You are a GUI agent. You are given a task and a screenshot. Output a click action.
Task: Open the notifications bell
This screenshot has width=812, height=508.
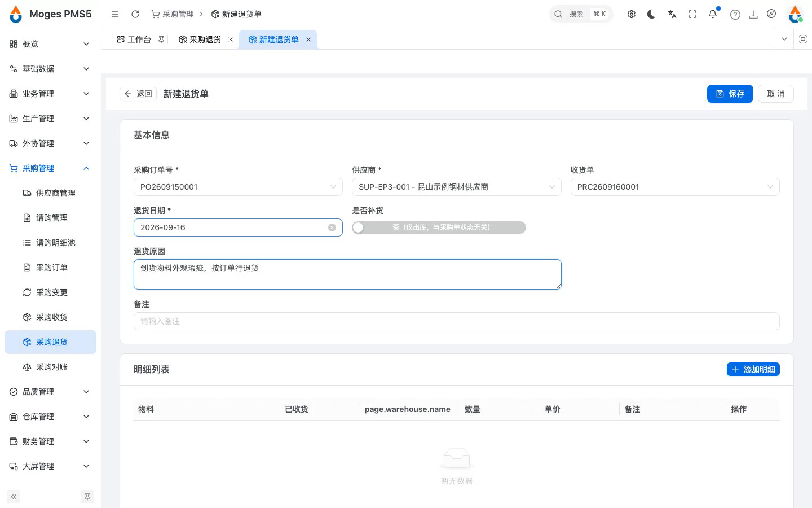[x=713, y=14]
